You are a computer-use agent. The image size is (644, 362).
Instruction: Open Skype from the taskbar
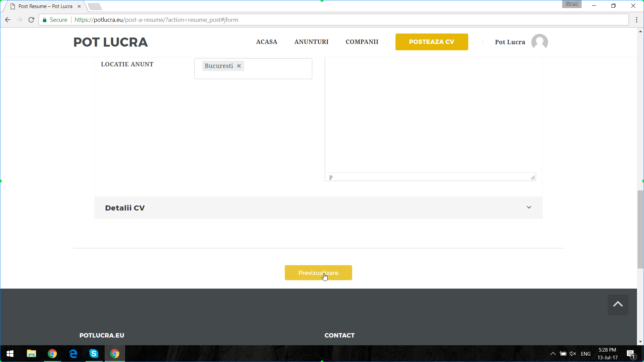(94, 354)
